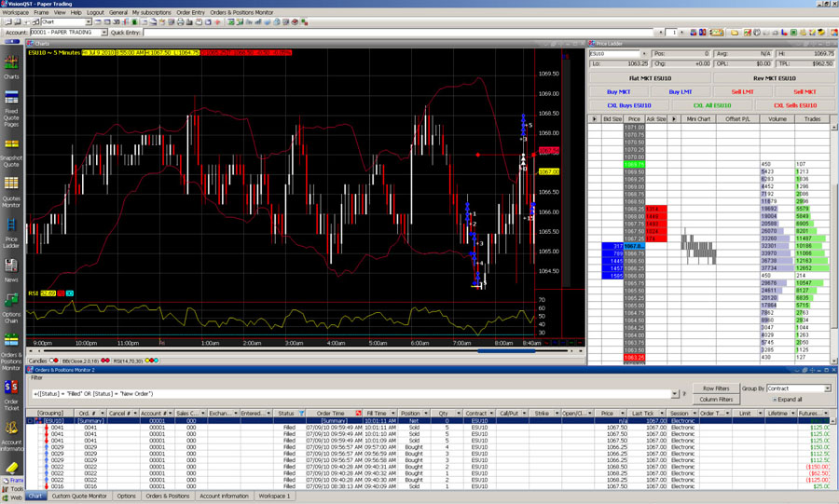Viewport: 839px width, 504px height.
Task: Collapse the ESU10 grouping row
Action: tap(31, 421)
